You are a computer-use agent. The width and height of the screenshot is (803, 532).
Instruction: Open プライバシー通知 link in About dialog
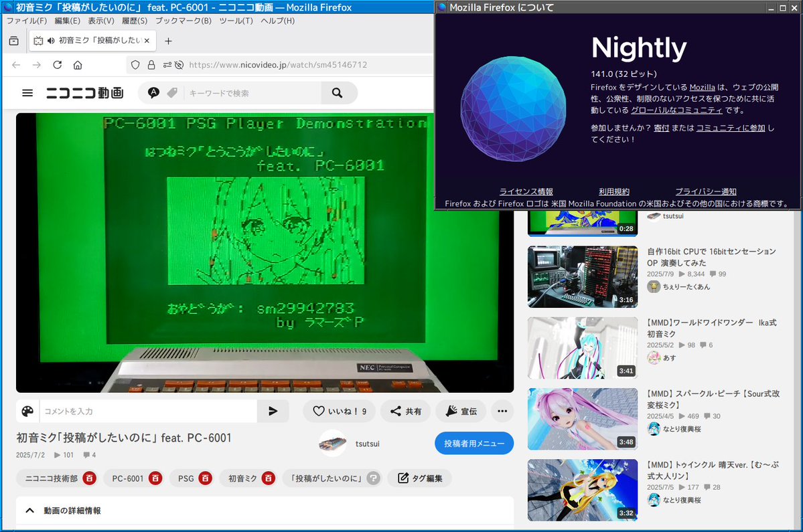point(706,191)
